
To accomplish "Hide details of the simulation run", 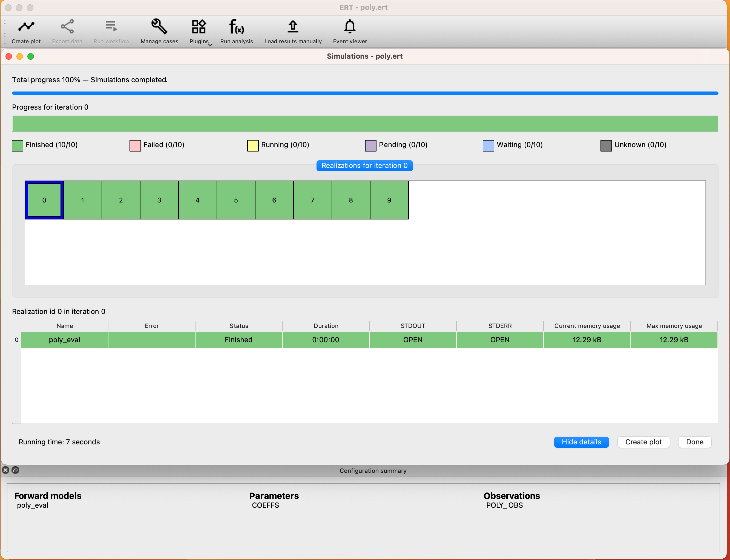I will (581, 442).
